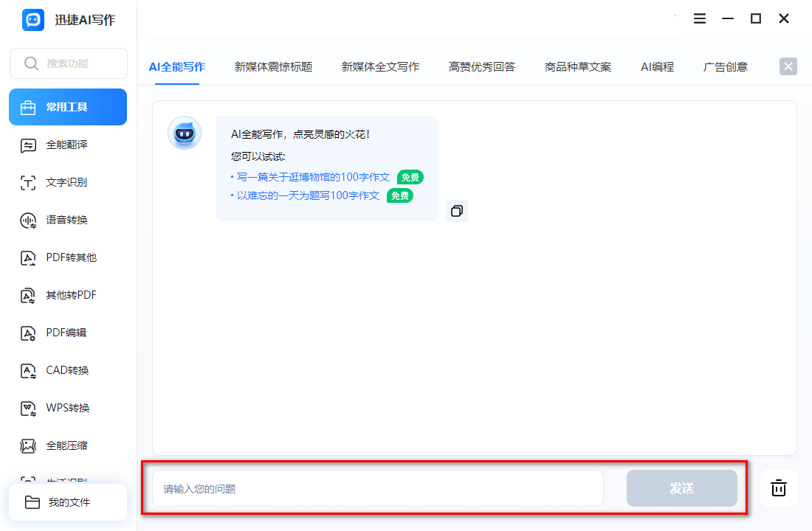Viewport: 812px width, 531px height.
Task: Open the 广告创意 tab
Action: [725, 66]
